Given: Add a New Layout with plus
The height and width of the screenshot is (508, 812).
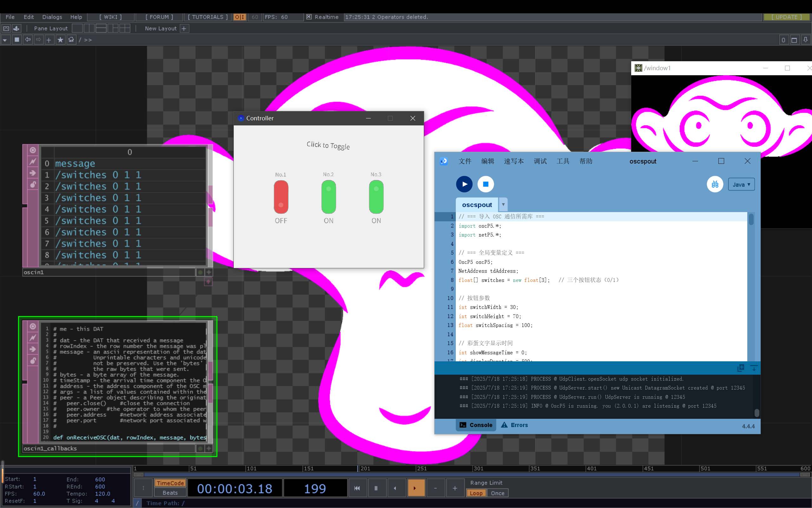Looking at the screenshot, I should (x=184, y=29).
